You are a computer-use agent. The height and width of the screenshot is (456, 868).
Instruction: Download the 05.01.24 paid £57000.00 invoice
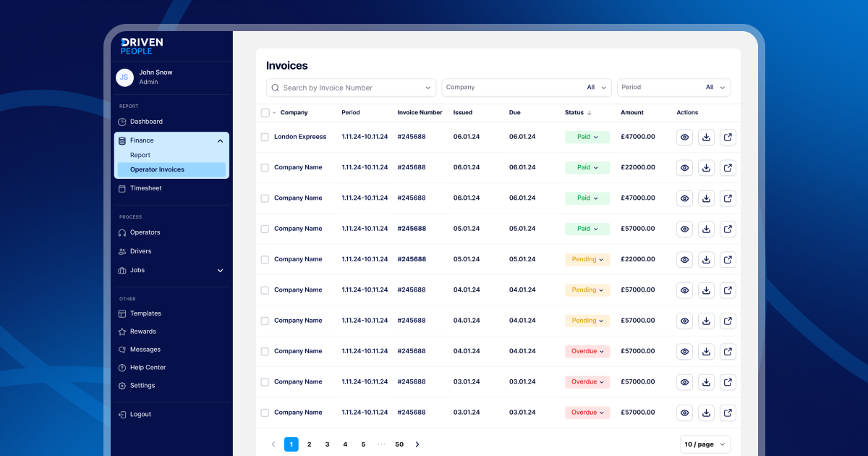click(706, 229)
